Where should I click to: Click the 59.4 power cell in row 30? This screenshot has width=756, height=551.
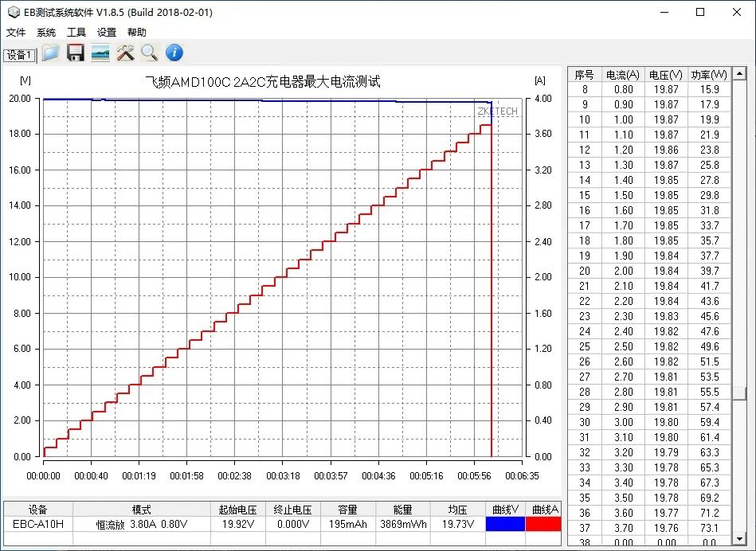(x=709, y=422)
